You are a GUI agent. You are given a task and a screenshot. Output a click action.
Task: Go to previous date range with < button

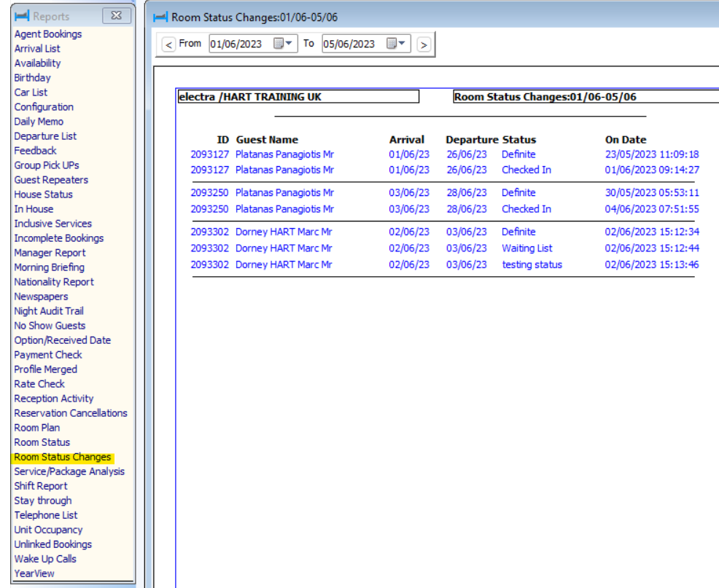pos(168,44)
